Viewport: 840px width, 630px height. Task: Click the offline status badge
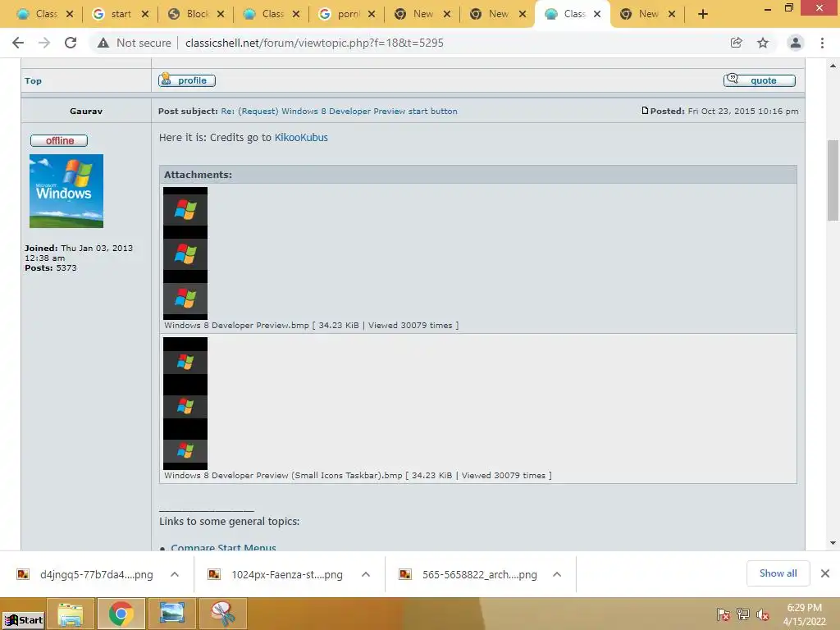(x=59, y=140)
